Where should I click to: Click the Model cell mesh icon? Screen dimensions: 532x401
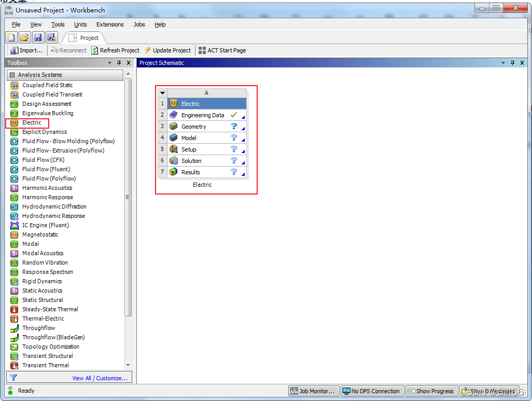click(173, 137)
